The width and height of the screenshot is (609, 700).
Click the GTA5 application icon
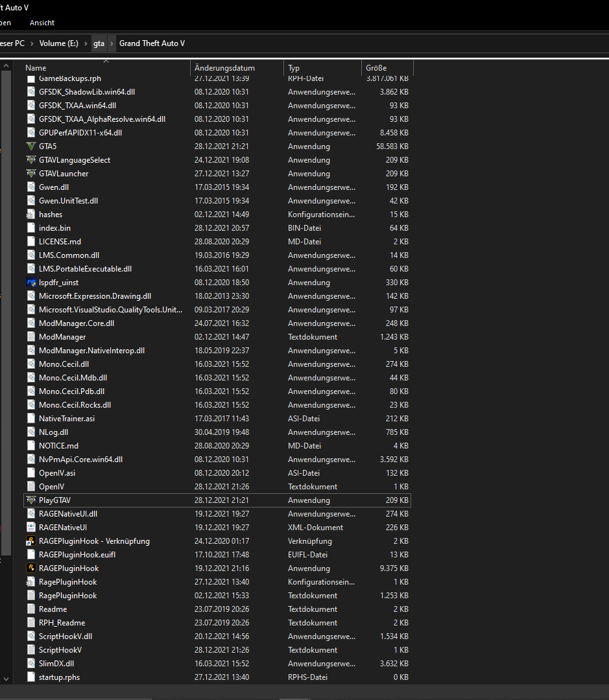[31, 146]
